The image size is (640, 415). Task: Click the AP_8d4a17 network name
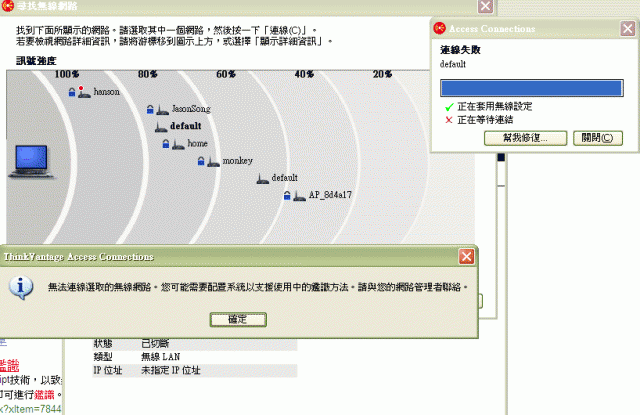tap(330, 195)
